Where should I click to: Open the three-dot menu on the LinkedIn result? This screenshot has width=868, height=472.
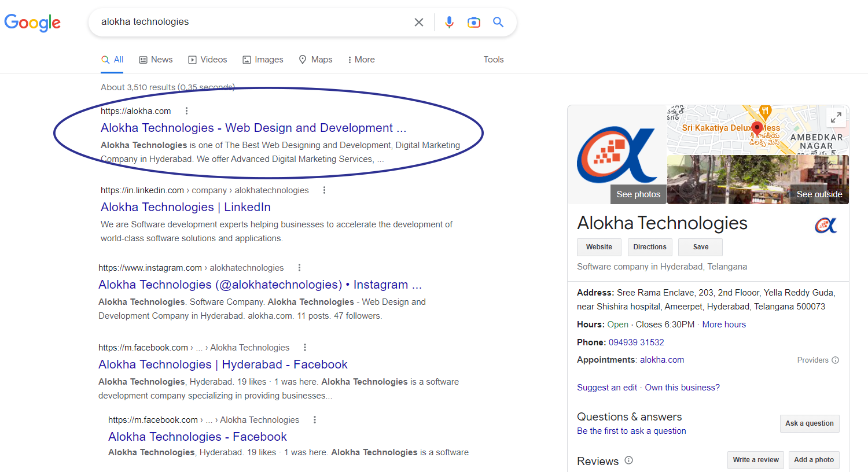tap(324, 189)
